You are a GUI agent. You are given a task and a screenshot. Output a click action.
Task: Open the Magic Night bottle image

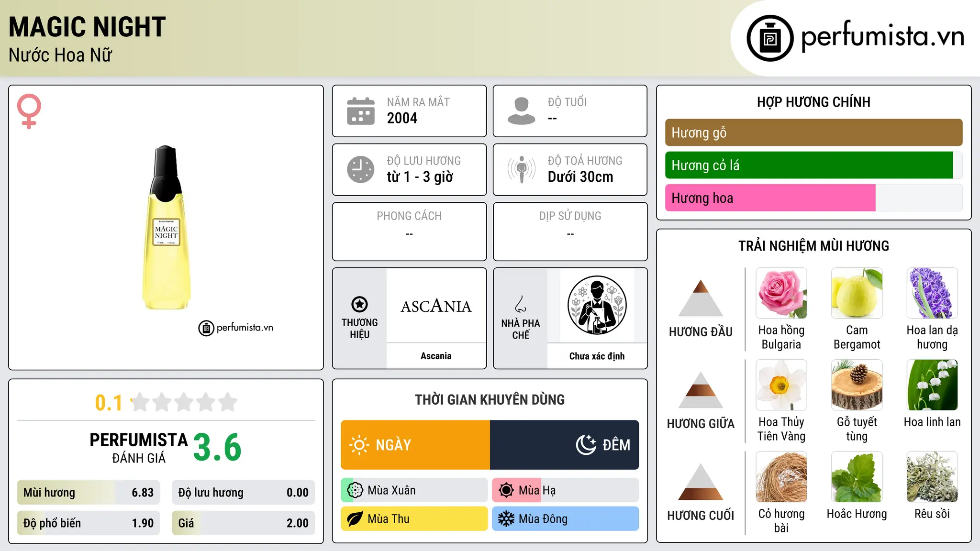(166, 228)
